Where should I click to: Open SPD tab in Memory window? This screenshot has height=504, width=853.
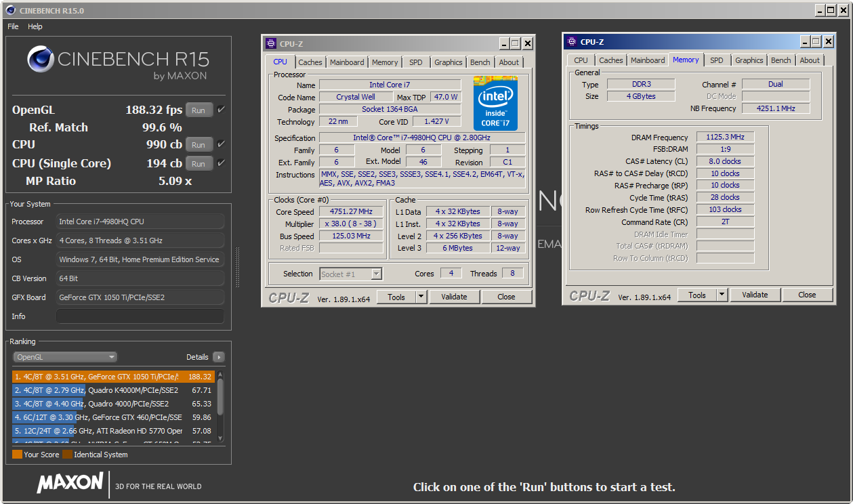pos(717,60)
